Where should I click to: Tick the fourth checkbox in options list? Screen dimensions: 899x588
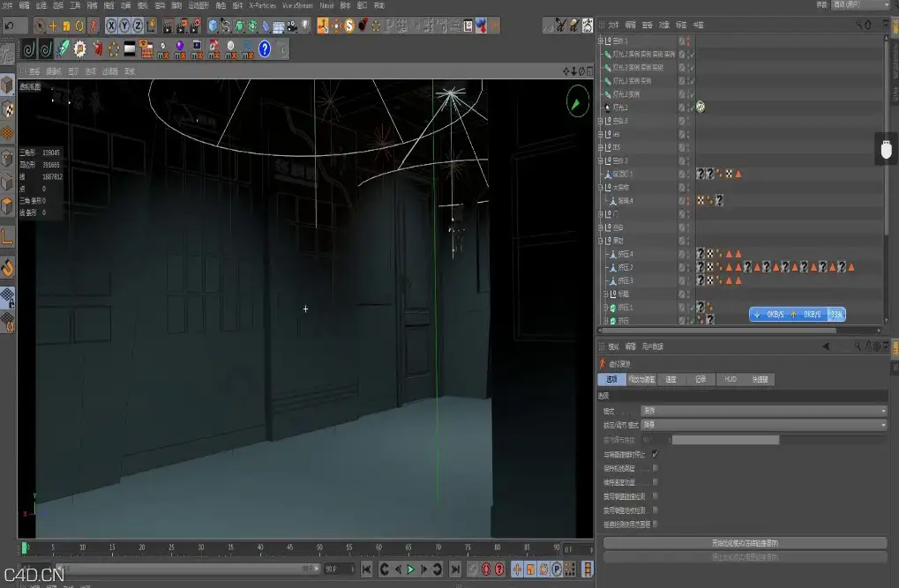(655, 496)
